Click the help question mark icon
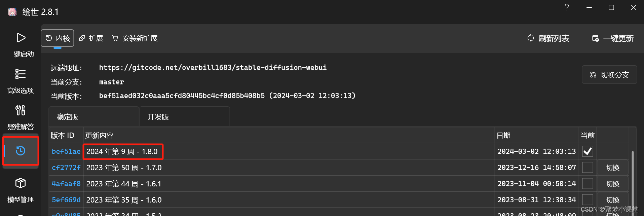This screenshot has width=644, height=216. pos(567,7)
